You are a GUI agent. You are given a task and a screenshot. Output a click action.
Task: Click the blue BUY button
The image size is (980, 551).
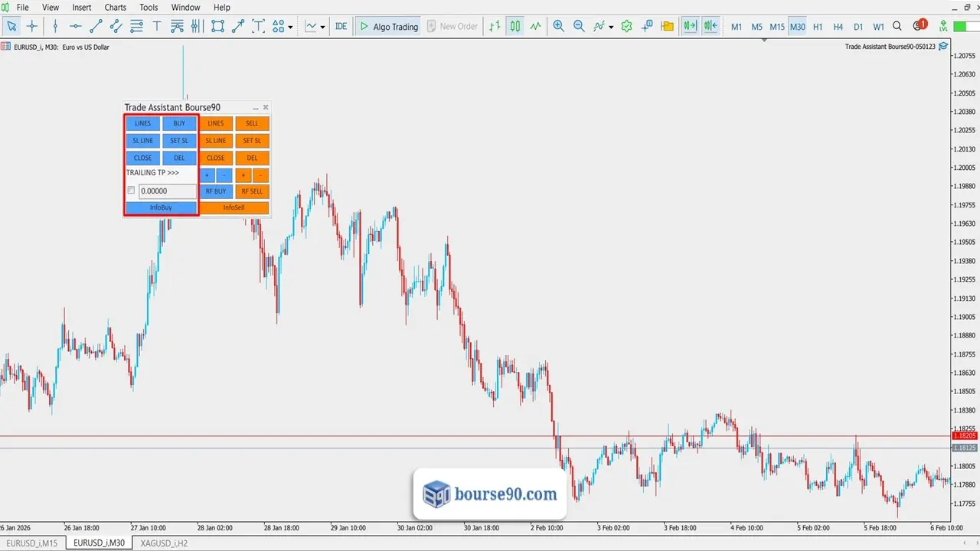point(179,123)
